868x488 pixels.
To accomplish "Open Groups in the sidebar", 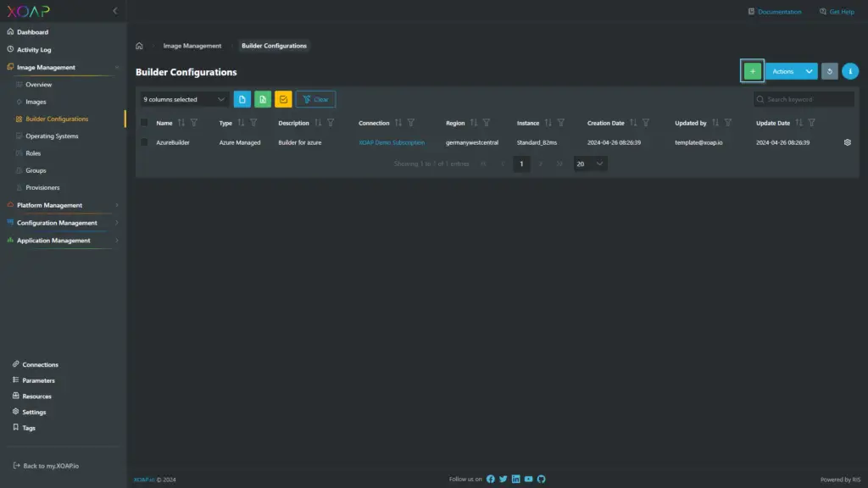I will coord(36,170).
